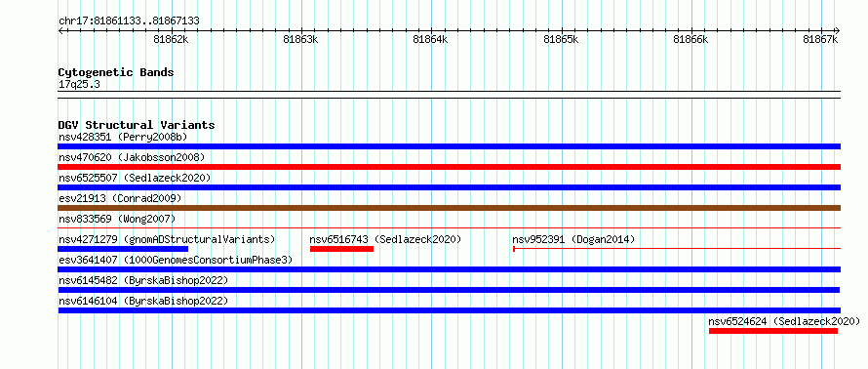Select the blue nsv6145482 variant bar
Screen dimensions: 868x369
449,290
